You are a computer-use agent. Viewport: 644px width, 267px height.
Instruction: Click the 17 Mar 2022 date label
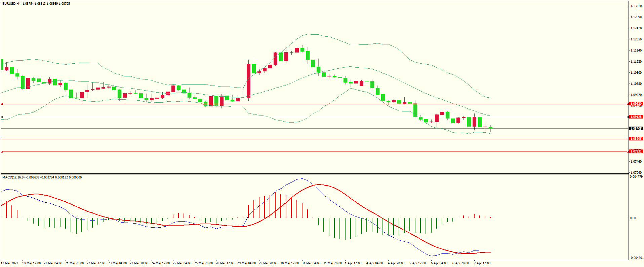click(x=10, y=263)
